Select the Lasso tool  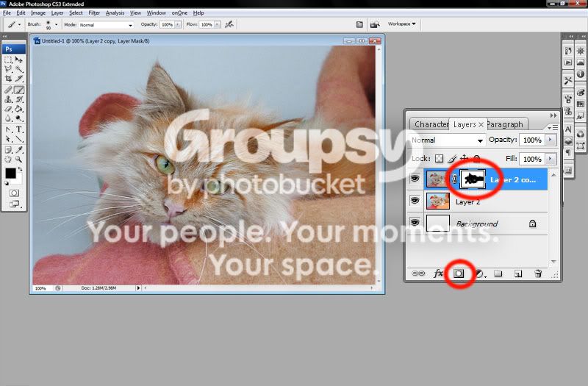coord(8,69)
